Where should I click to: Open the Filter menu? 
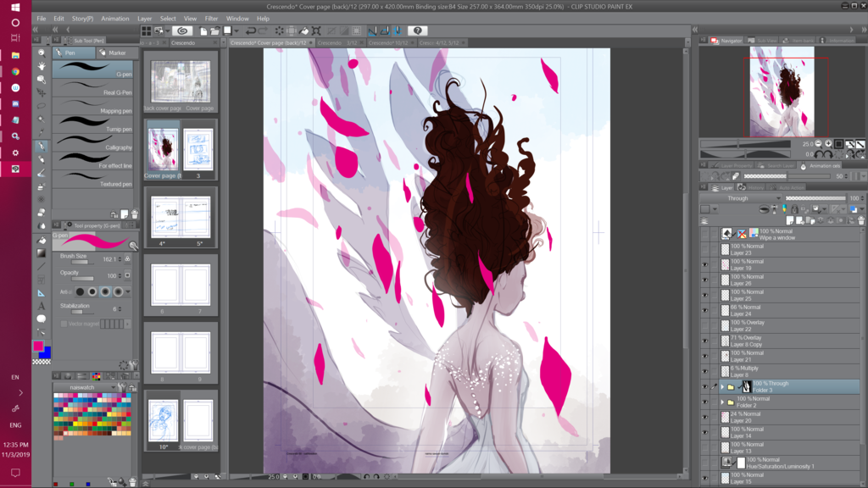coord(211,19)
